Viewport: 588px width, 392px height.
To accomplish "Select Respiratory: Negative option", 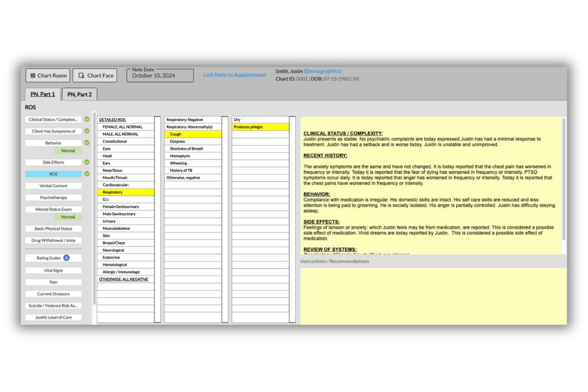I will pos(193,120).
